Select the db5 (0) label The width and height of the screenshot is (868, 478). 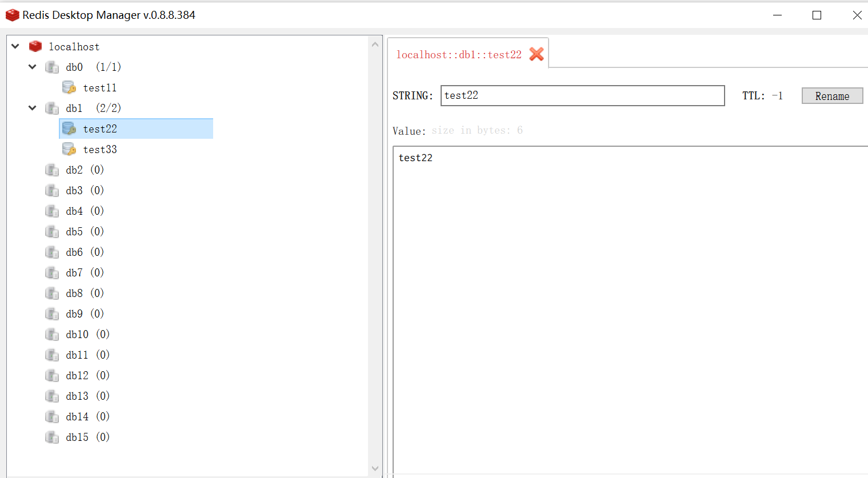(85, 232)
